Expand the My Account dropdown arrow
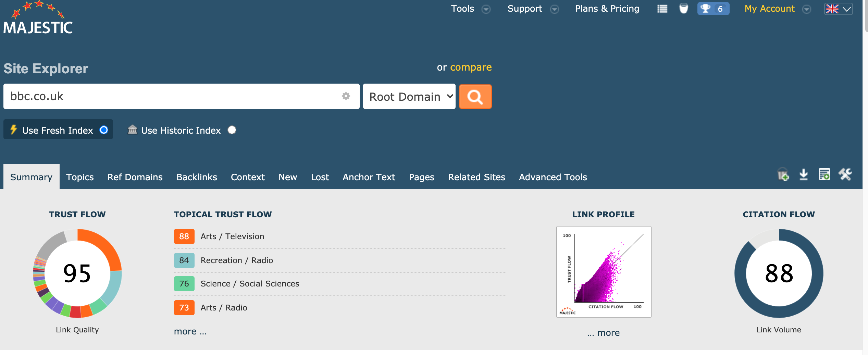 tap(807, 9)
